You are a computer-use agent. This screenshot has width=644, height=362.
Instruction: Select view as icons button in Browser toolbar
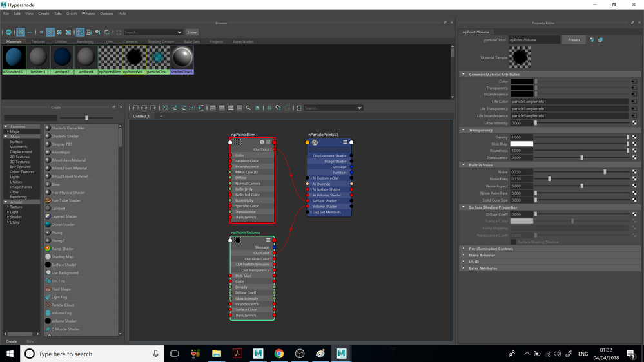coord(21,32)
